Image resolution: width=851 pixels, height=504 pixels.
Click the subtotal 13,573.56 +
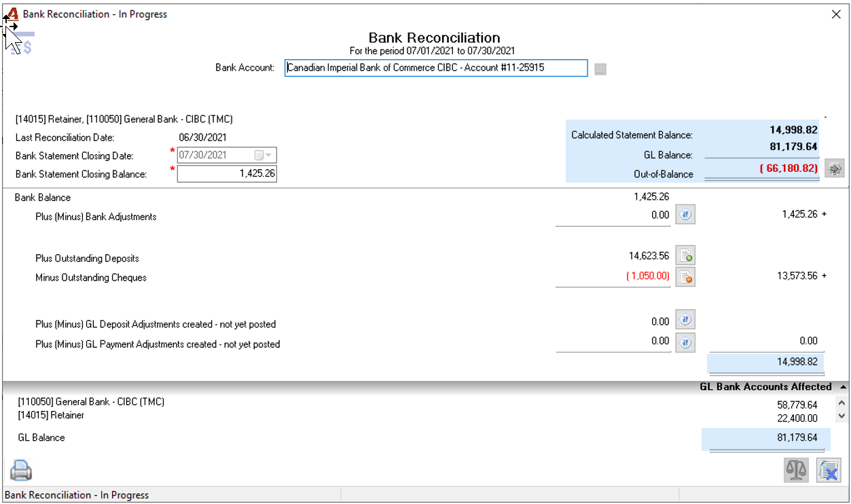pos(802,276)
